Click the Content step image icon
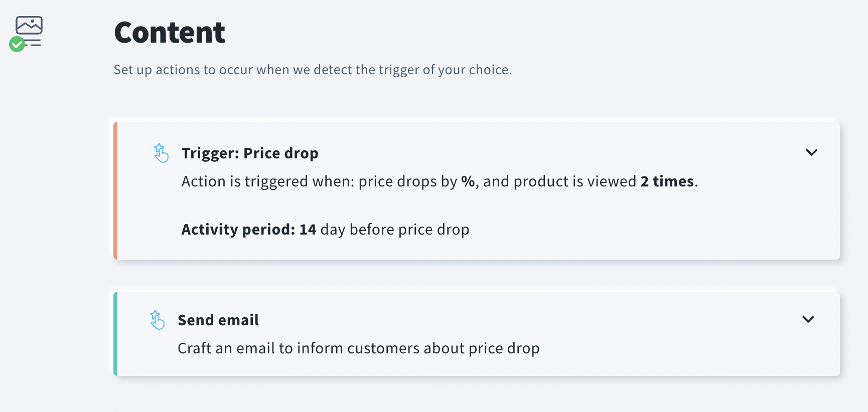The image size is (868, 412). (x=29, y=26)
